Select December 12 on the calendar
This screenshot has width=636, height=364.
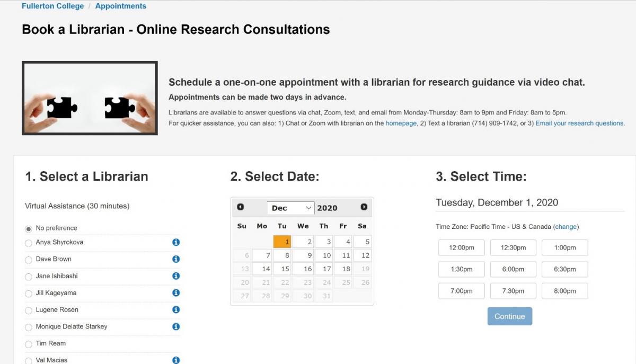point(362,255)
